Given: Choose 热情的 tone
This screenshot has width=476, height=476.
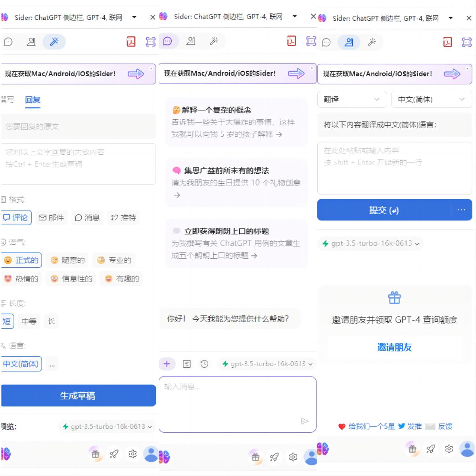Looking at the screenshot, I should point(21,279).
